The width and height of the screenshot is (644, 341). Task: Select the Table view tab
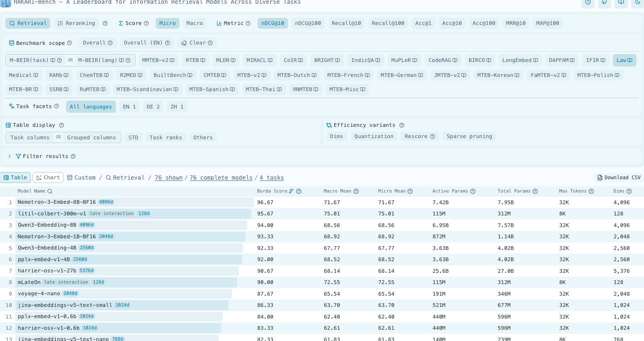[x=15, y=178]
